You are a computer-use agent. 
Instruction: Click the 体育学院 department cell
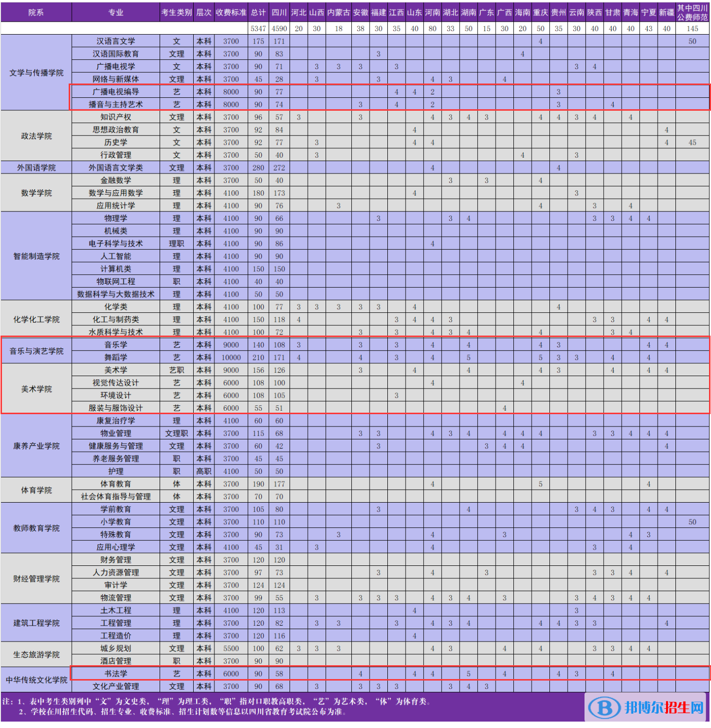coord(36,490)
